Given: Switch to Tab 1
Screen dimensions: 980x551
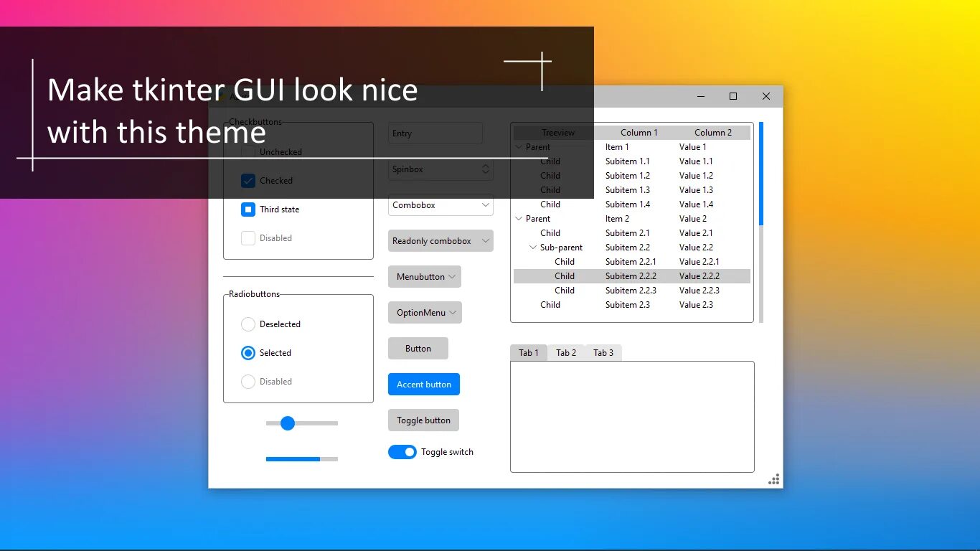Looking at the screenshot, I should click(529, 353).
